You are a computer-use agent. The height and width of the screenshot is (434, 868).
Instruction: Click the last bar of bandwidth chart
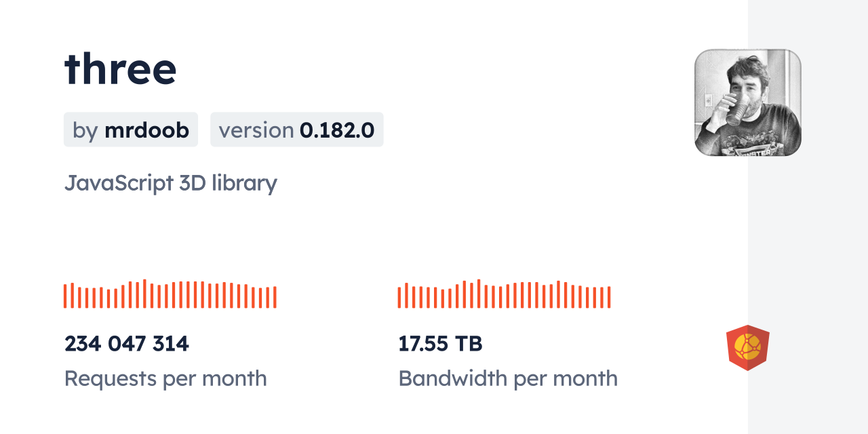coord(609,297)
